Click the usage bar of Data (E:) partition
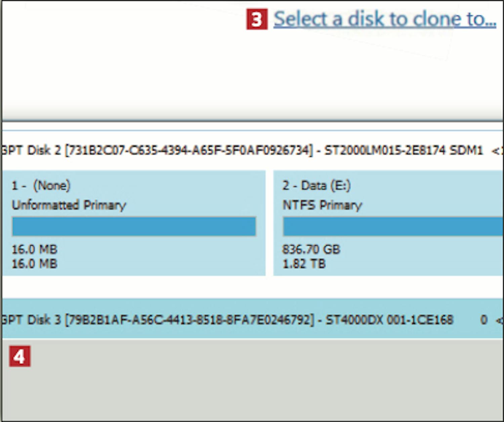Screen dimensions: 504x422 (393, 226)
